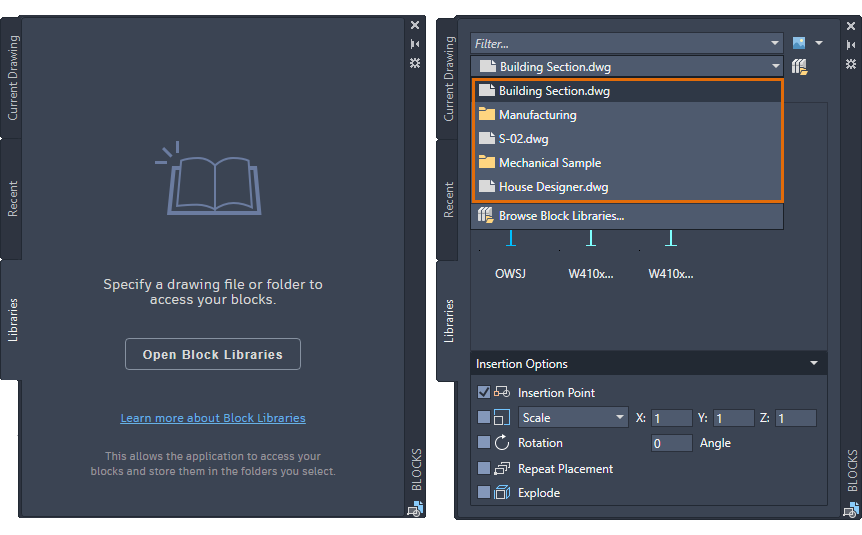862x535 pixels.
Task: Click the Insertion Point icon
Action: 502,392
